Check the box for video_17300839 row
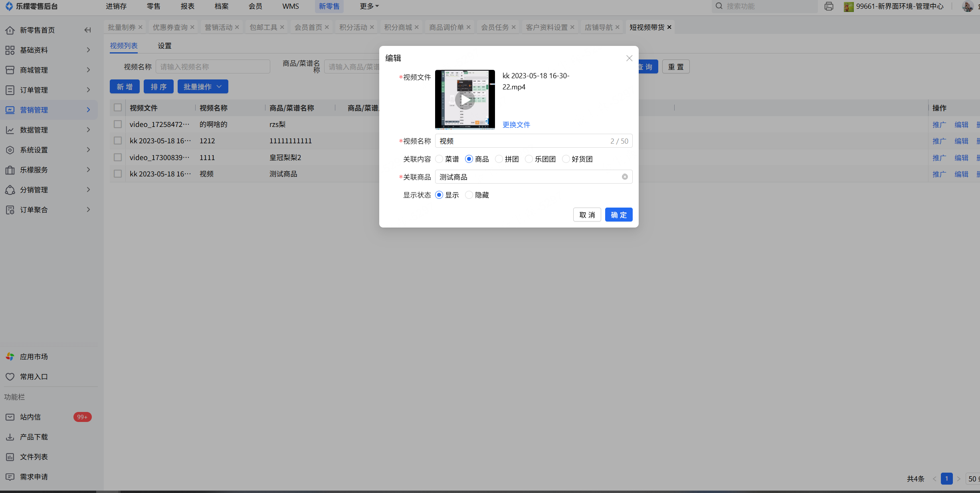The image size is (980, 493). 118,157
